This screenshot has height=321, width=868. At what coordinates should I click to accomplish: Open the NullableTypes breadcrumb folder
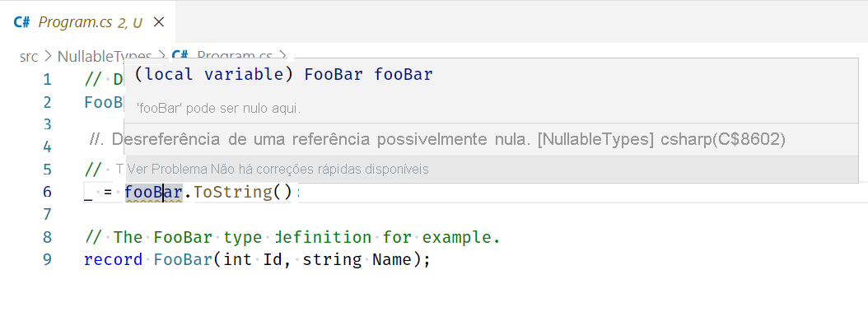[x=105, y=56]
